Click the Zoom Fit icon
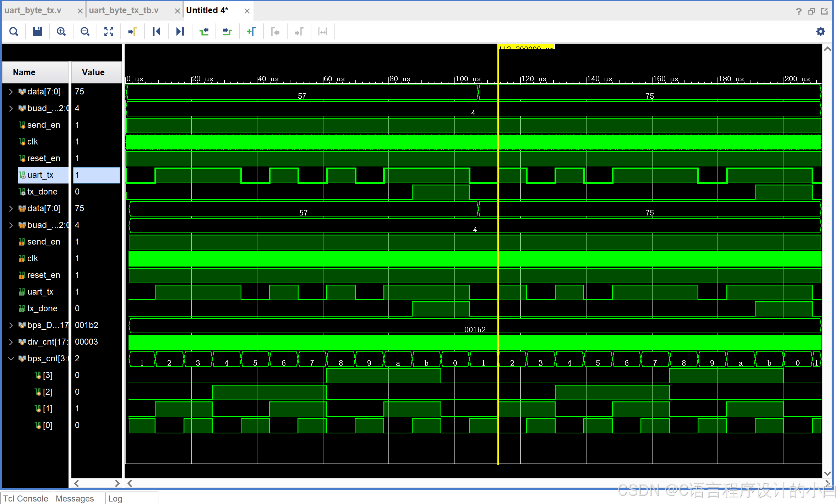Viewport: 840px width, 504px height. point(109,32)
